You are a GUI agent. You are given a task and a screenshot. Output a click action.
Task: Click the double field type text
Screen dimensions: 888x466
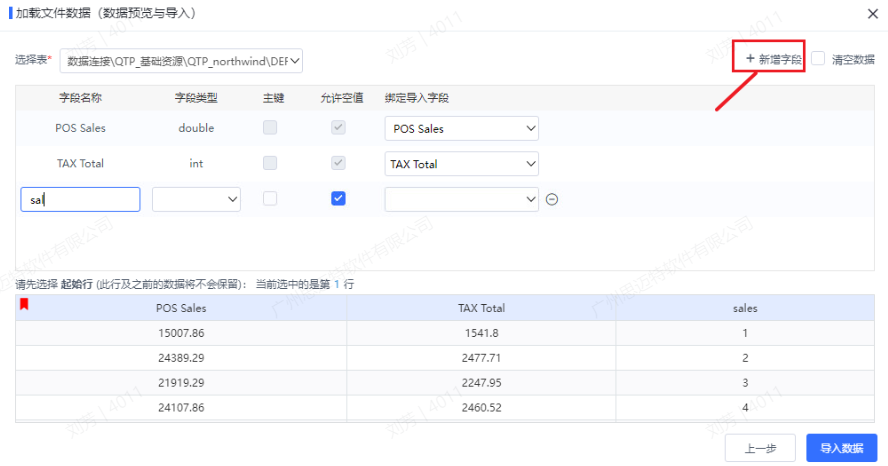(x=197, y=128)
